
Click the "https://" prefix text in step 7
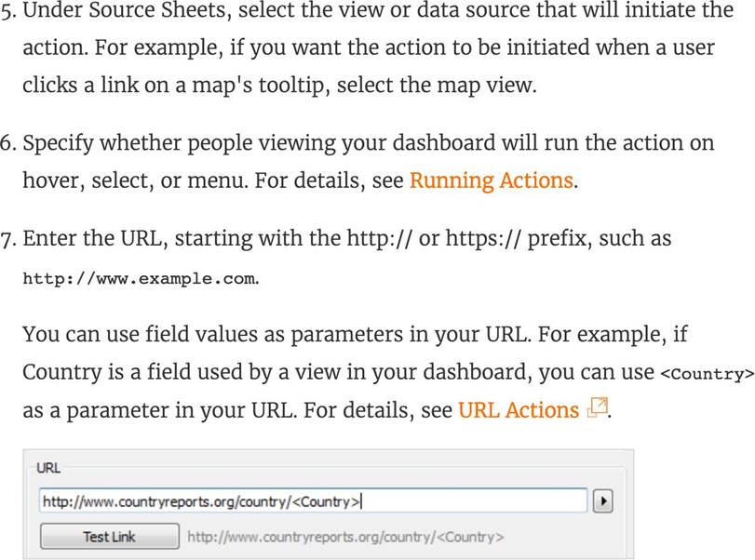coord(484,239)
